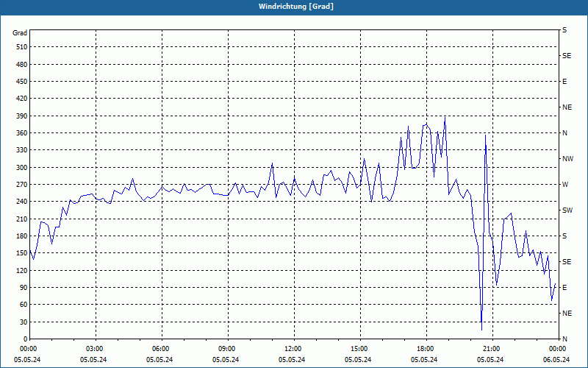Viewport: 588px width, 368px height.
Task: Click the "390" y-axis value
Action: 22,116
